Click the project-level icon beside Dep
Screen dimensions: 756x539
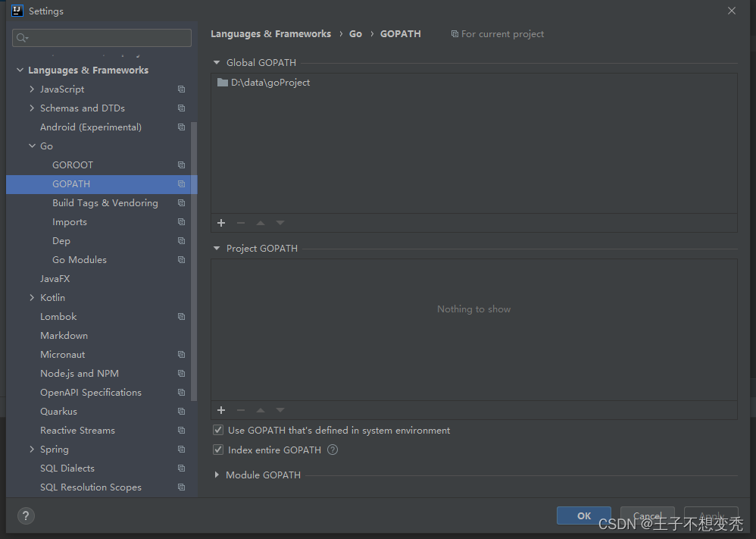tap(181, 241)
